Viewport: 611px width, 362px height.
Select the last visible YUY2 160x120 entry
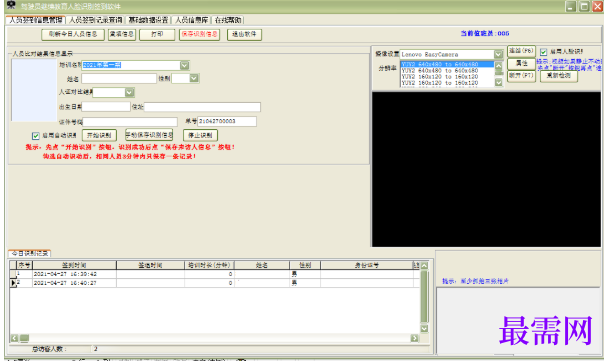(x=447, y=83)
